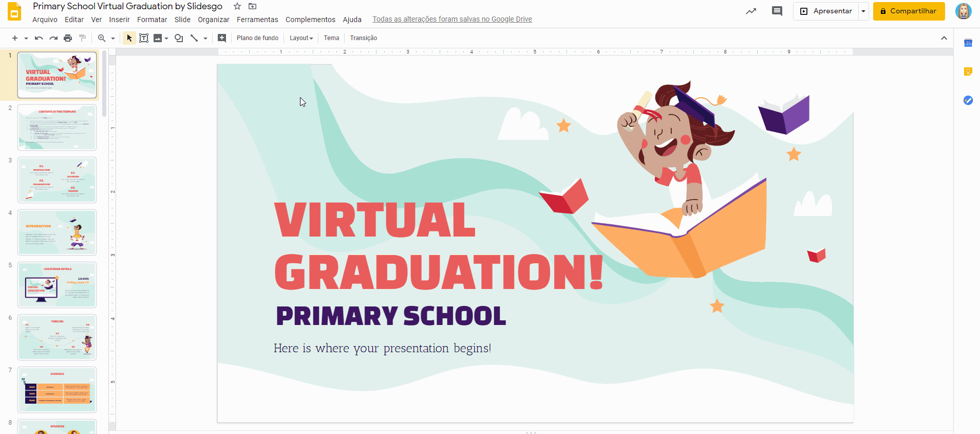
Task: Open the image insert dropdown arrow
Action: [166, 38]
